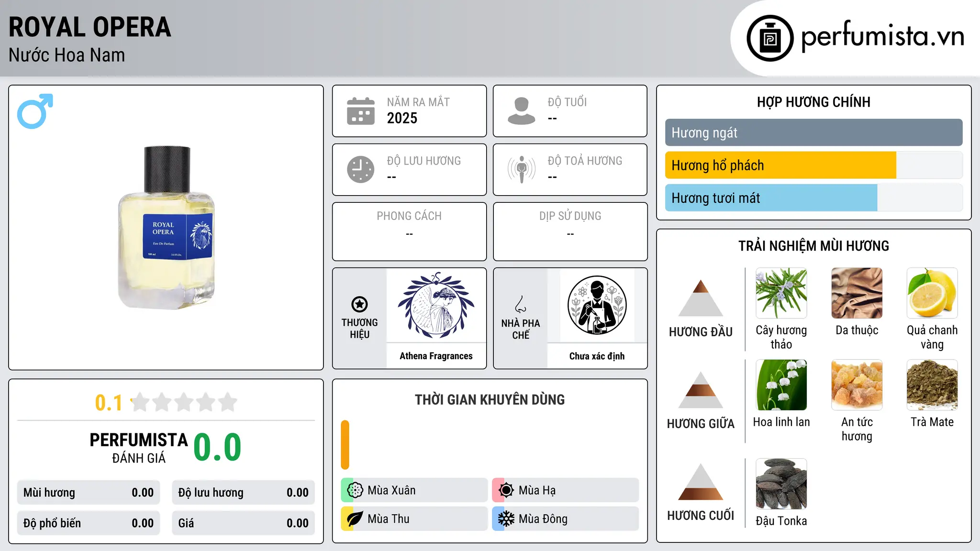Click the green 0.0 Perfumista score
Image resolution: width=980 pixels, height=551 pixels.
tap(217, 448)
